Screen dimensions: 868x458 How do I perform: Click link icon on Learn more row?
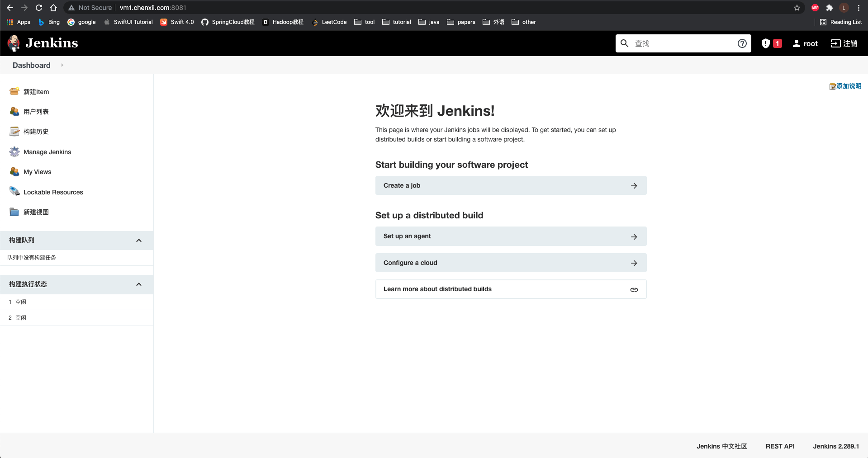pyautogui.click(x=634, y=289)
